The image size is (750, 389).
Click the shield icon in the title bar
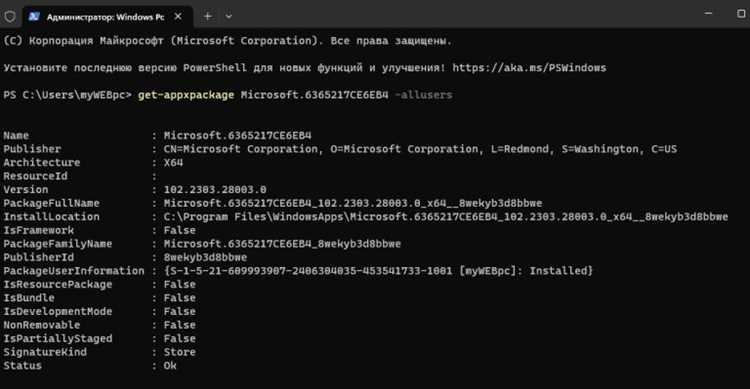pos(10,17)
